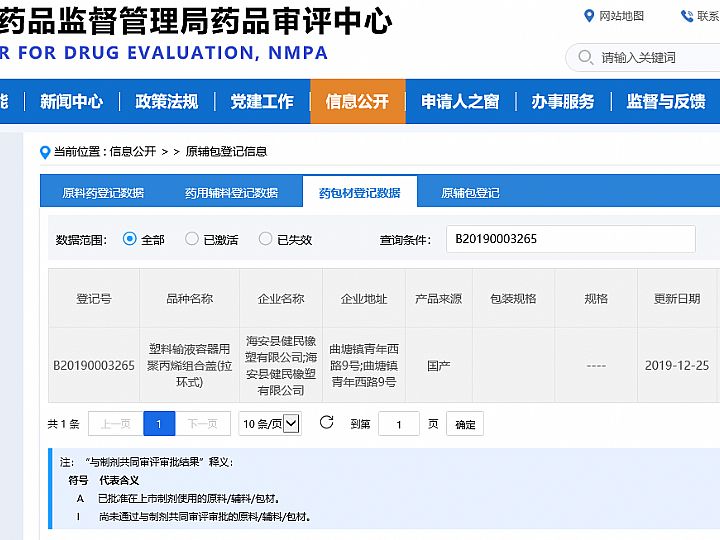
Task: Open the 信息公开 navigation menu
Action: pos(357,101)
